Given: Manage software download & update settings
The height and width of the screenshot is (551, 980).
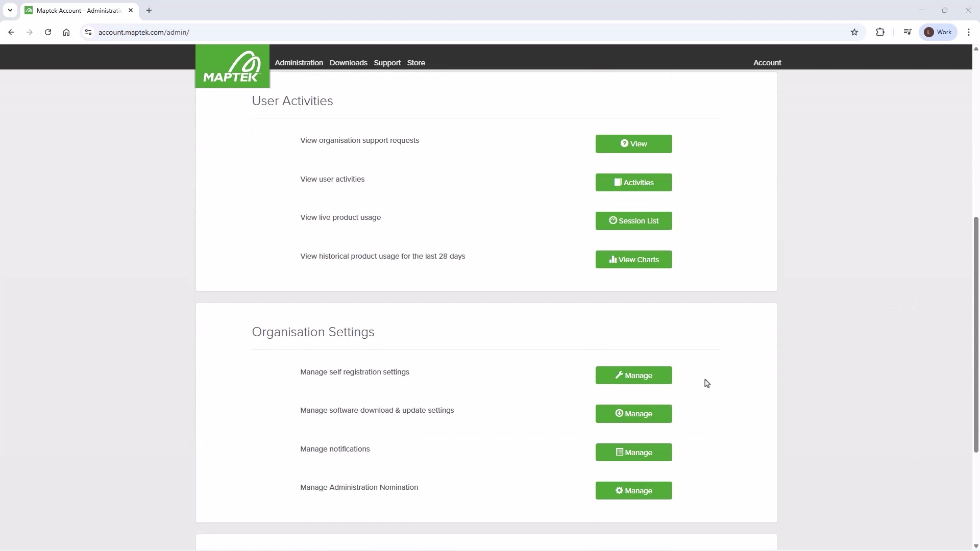Looking at the screenshot, I should pyautogui.click(x=633, y=414).
